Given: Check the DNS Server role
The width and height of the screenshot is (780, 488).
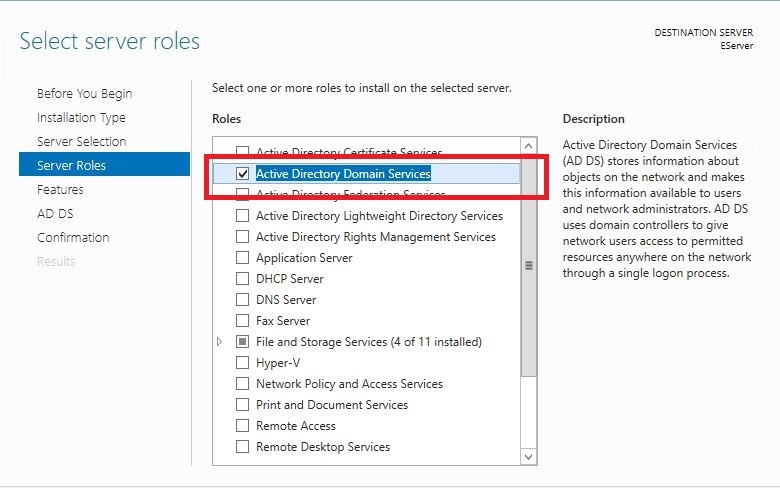Looking at the screenshot, I should [x=242, y=300].
